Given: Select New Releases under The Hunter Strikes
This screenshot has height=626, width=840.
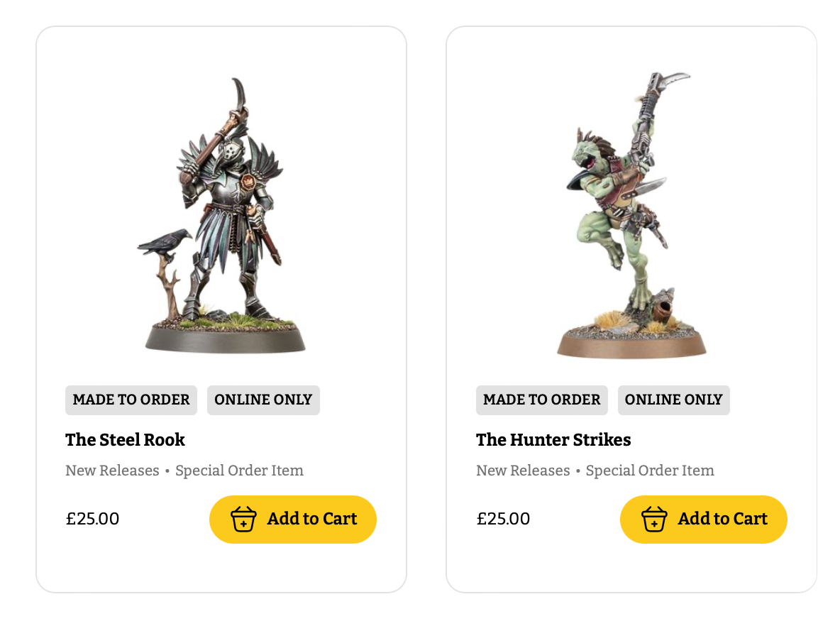Looking at the screenshot, I should (523, 471).
